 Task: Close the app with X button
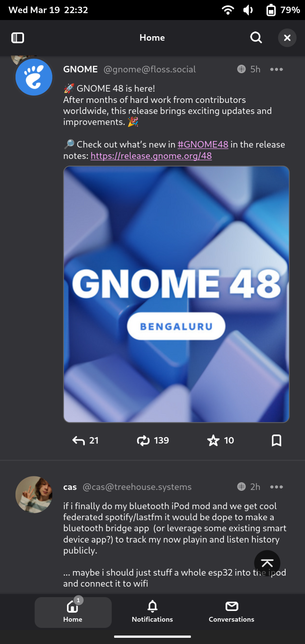coord(287,38)
